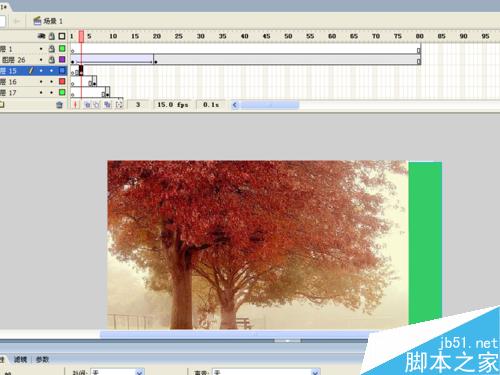
Task: Click the lock header to lock all layers
Action: coord(52,36)
